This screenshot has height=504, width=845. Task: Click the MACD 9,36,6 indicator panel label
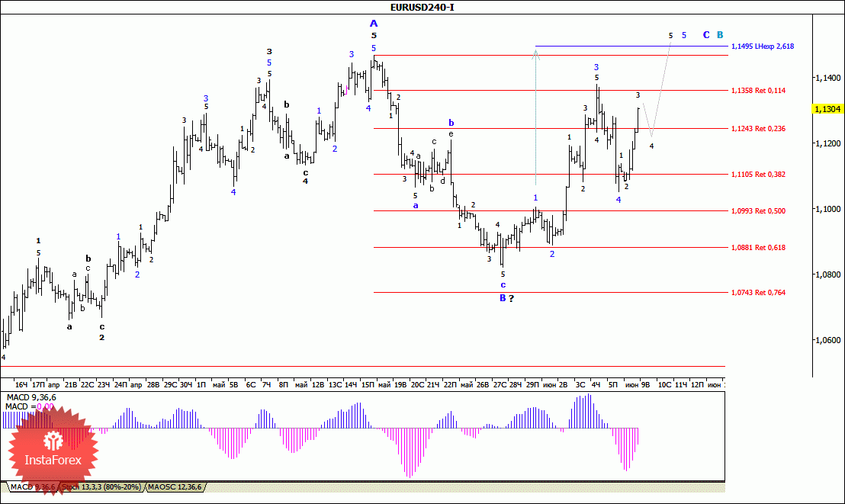(31, 398)
